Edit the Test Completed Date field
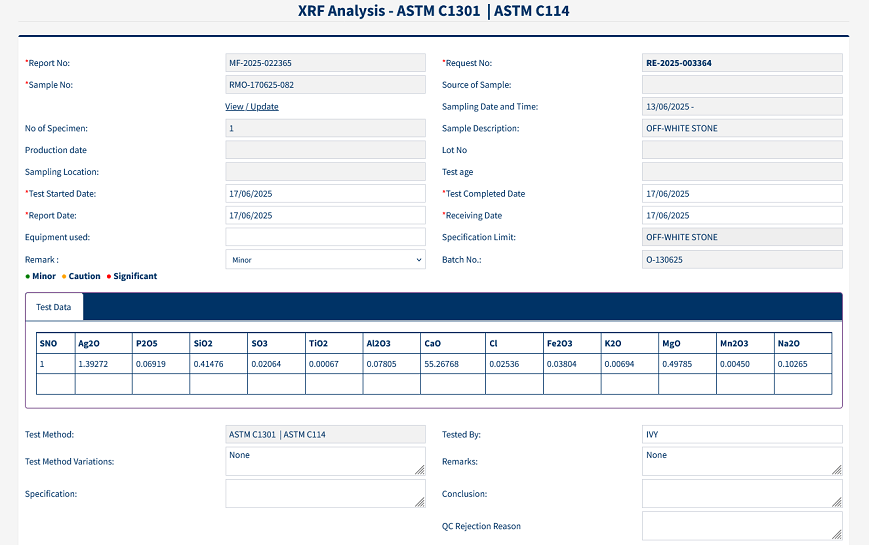Viewport: 869px width, 545px height. click(742, 193)
